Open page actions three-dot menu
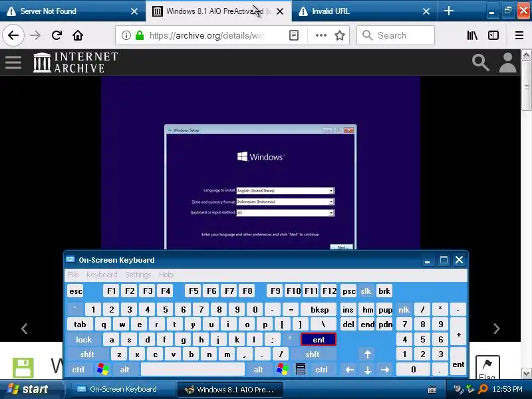532x399 pixels. click(x=321, y=35)
